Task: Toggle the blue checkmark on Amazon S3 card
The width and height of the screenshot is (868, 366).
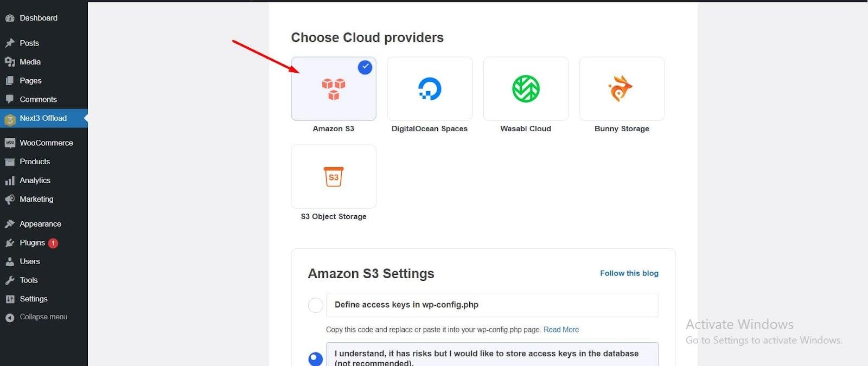Action: tap(365, 67)
